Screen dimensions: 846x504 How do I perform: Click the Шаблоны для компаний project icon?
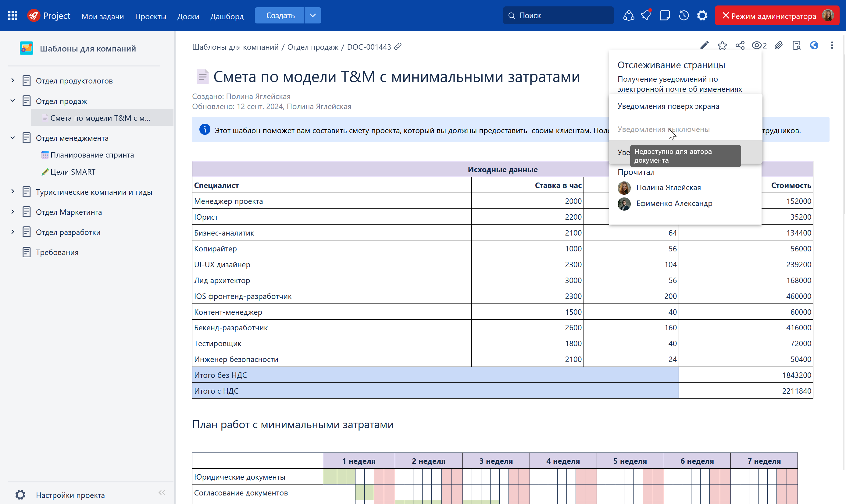tap(27, 48)
